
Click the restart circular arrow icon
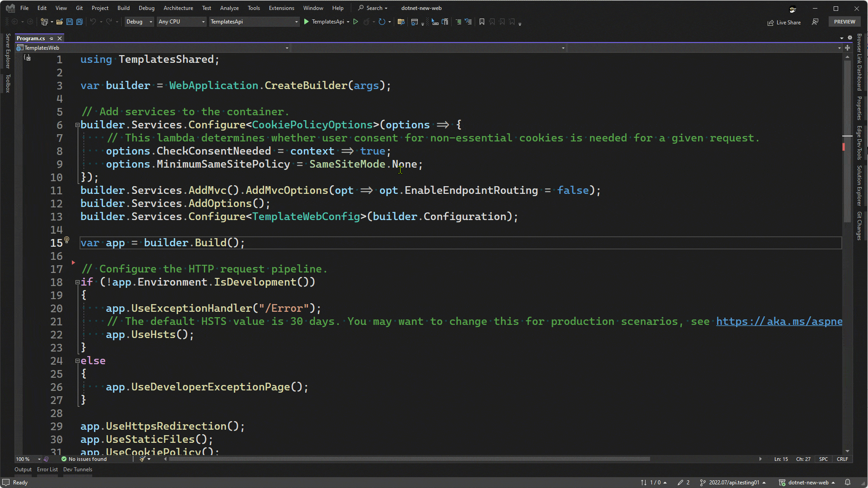[382, 22]
